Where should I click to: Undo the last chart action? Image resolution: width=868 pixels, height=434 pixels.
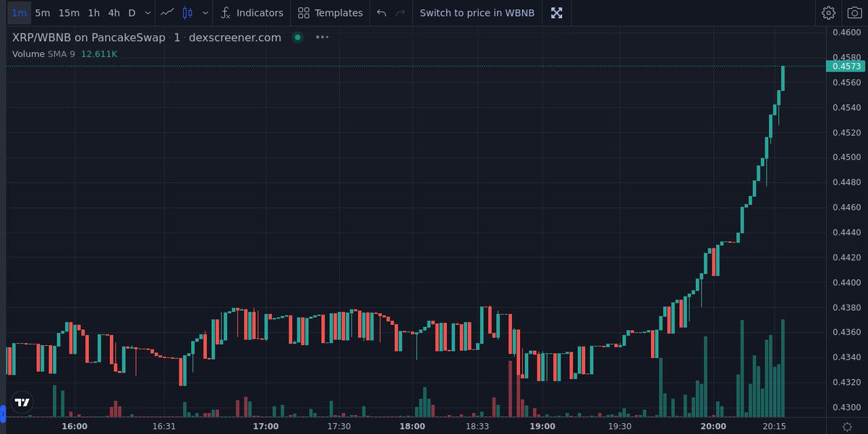click(382, 12)
